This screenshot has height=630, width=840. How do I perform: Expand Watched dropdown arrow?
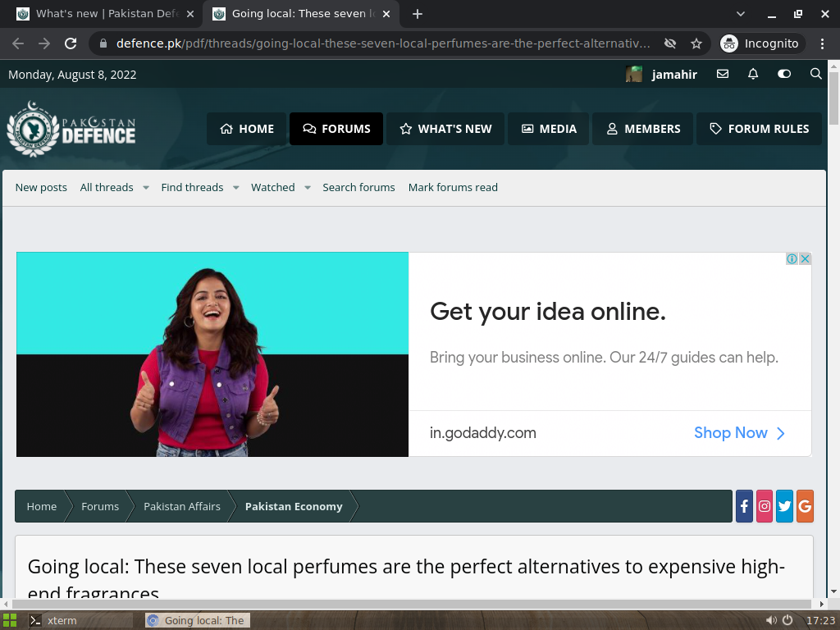click(308, 188)
